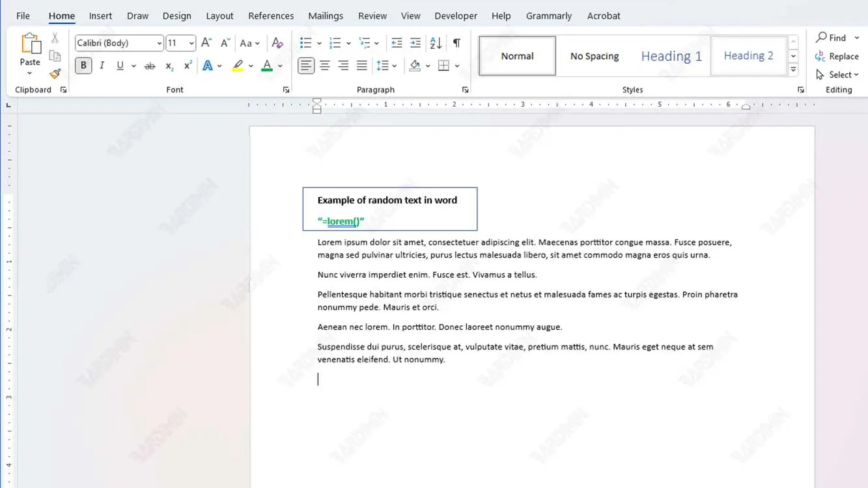Image resolution: width=868 pixels, height=488 pixels.
Task: Click the Increase Indent icon
Action: click(x=415, y=43)
